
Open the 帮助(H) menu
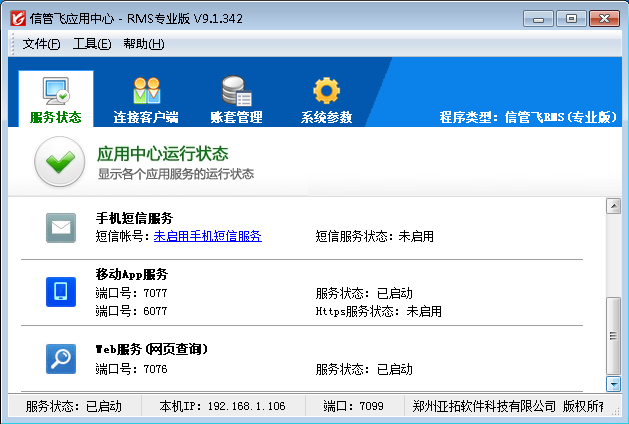[143, 44]
